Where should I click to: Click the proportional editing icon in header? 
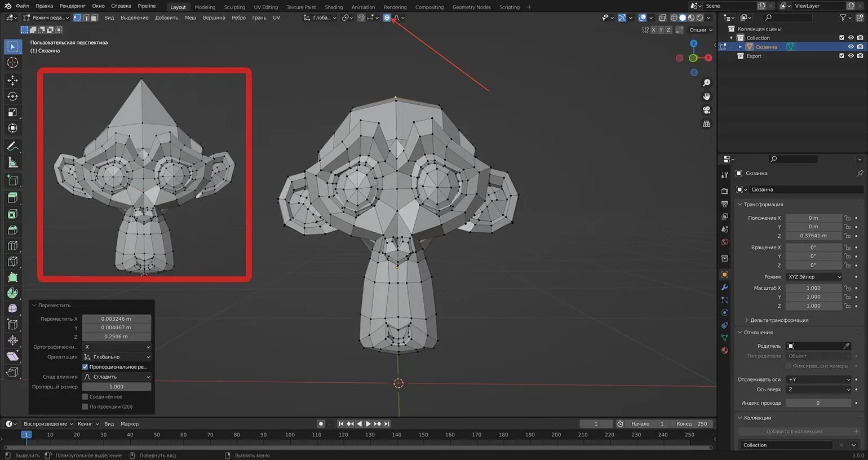pos(387,17)
